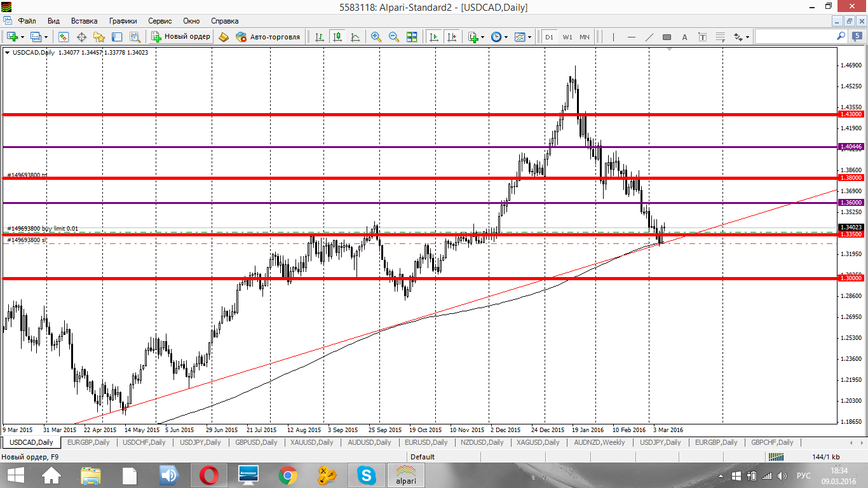The height and width of the screenshot is (488, 868).
Task: Click the Новый ордер button
Action: [180, 37]
